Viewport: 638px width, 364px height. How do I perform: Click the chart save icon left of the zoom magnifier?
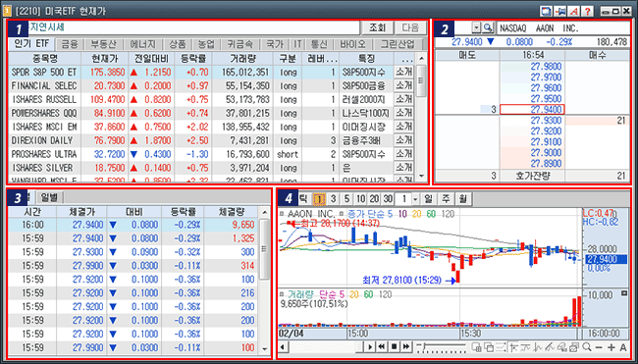(574, 347)
